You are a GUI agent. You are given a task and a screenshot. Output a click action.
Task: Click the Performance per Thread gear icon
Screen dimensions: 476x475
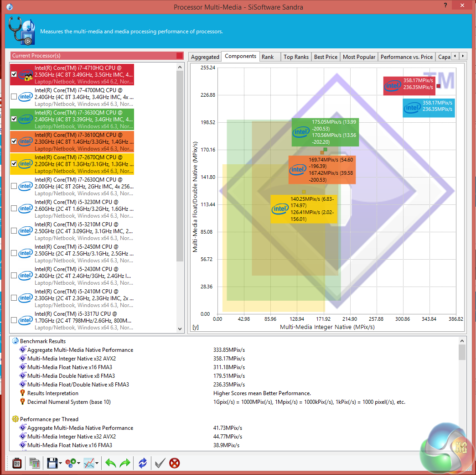15,419
